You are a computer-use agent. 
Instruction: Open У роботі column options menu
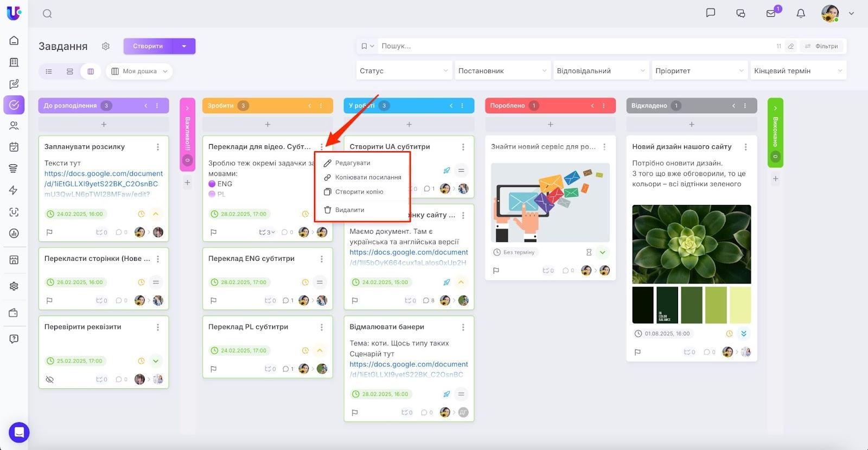(x=462, y=106)
